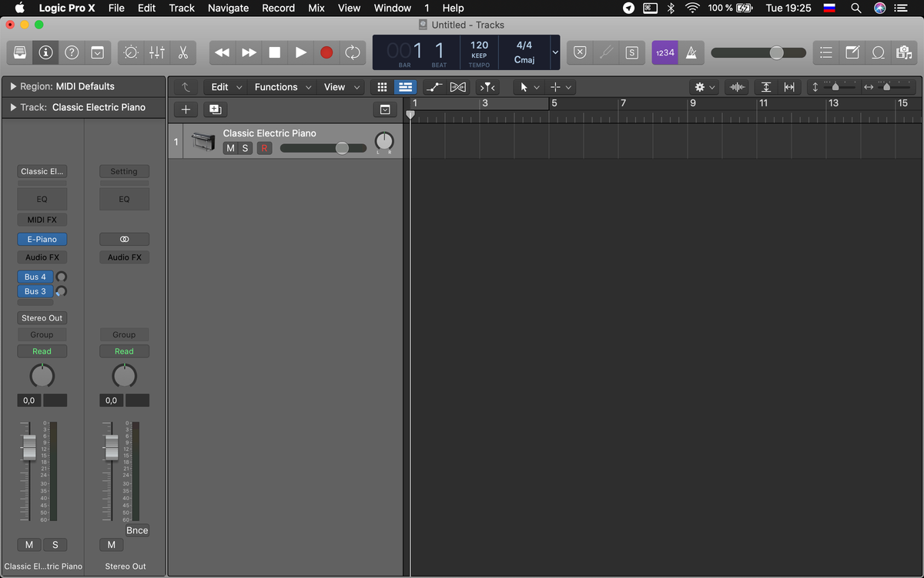This screenshot has width=924, height=578.
Task: Add a new track with plus button
Action: [x=186, y=109]
